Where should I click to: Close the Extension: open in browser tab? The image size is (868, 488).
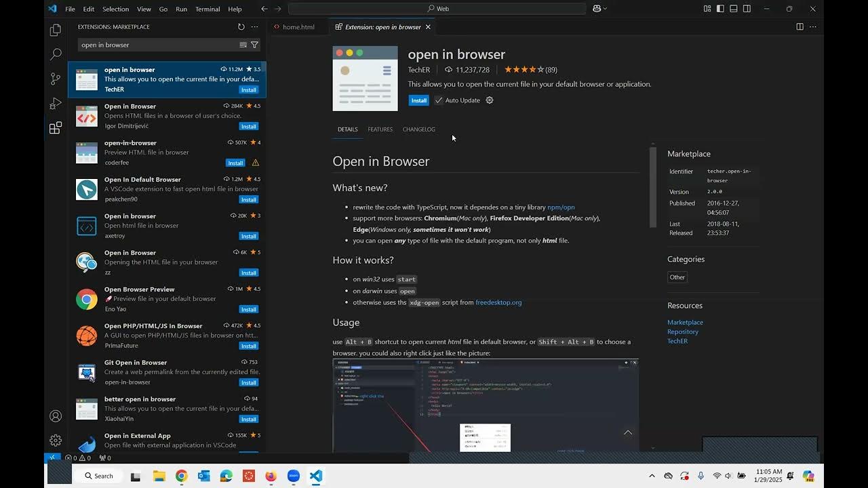(428, 27)
